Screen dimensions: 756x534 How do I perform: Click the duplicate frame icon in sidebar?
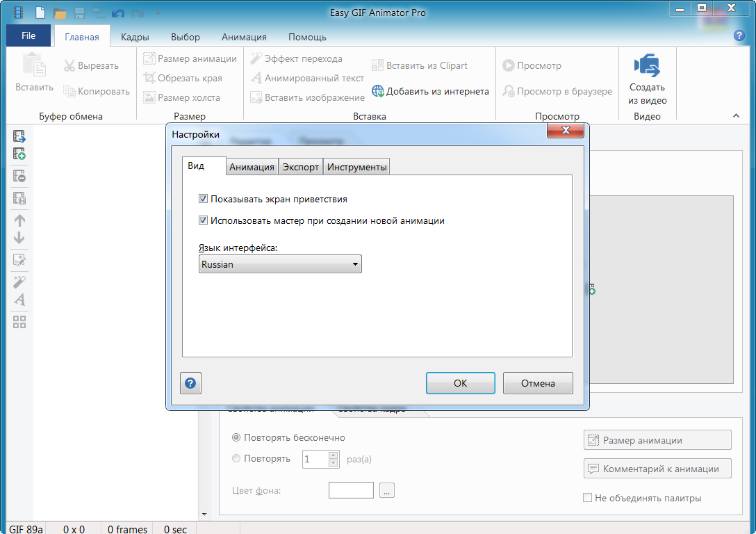19,198
